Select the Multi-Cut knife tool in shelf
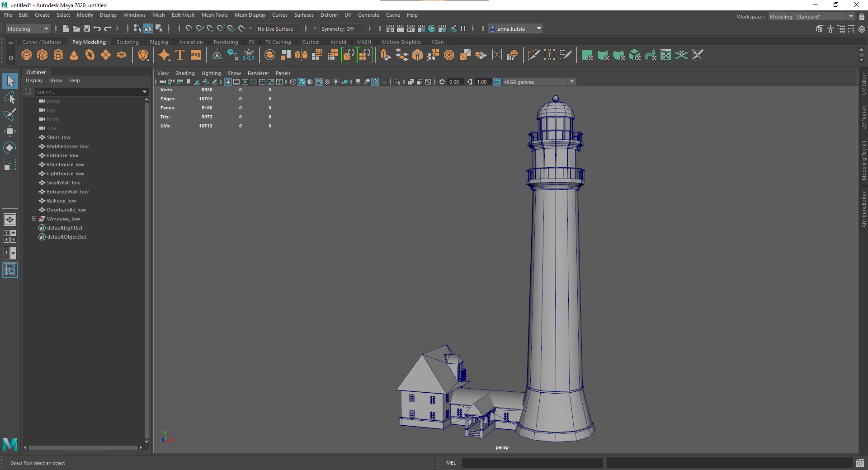Image resolution: width=868 pixels, height=470 pixels. [533, 55]
